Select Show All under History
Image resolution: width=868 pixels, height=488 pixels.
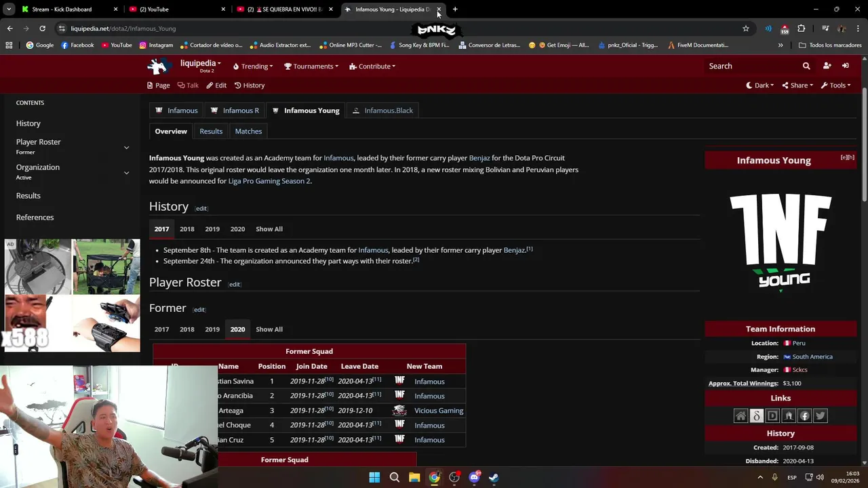(269, 229)
